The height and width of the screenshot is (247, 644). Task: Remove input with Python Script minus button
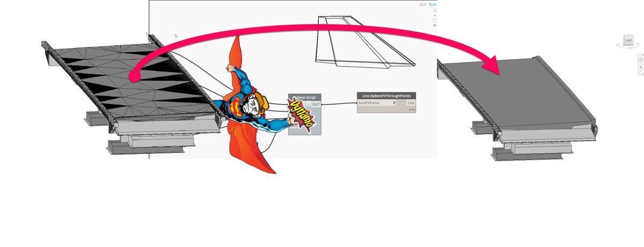pos(308,105)
